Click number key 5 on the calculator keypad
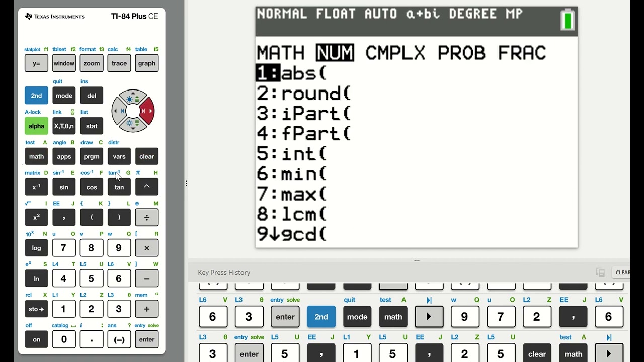This screenshot has width=644, height=362. coord(92,278)
